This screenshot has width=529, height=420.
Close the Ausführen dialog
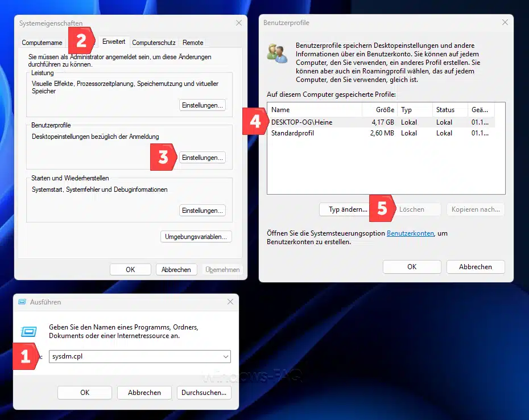pyautogui.click(x=230, y=302)
